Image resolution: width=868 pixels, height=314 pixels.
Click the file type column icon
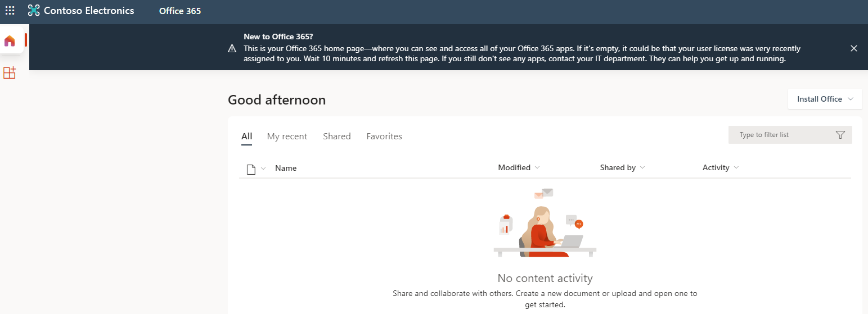251,168
